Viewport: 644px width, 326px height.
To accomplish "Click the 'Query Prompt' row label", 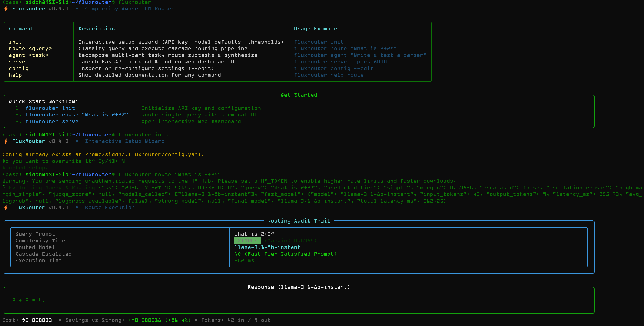I will click(x=35, y=234).
